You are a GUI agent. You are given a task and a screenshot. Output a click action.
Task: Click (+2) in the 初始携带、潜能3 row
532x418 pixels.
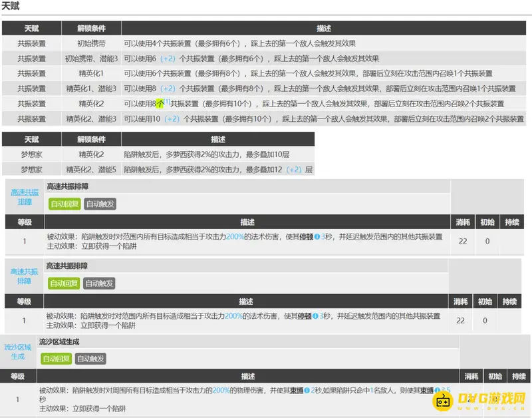tap(168, 59)
